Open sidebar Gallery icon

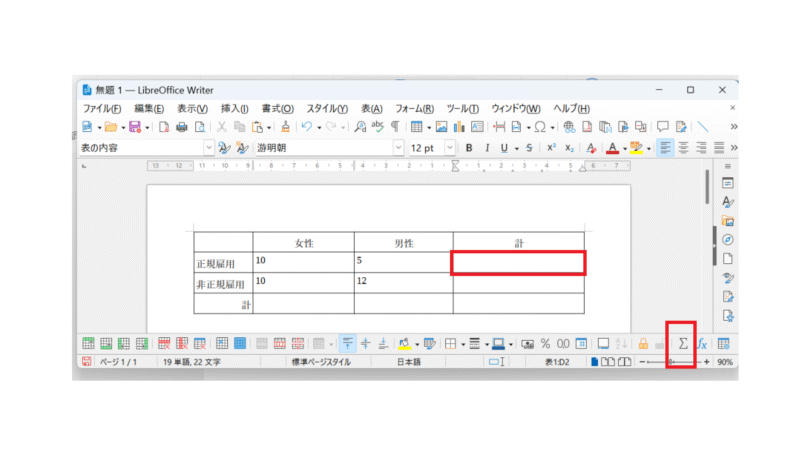(728, 221)
